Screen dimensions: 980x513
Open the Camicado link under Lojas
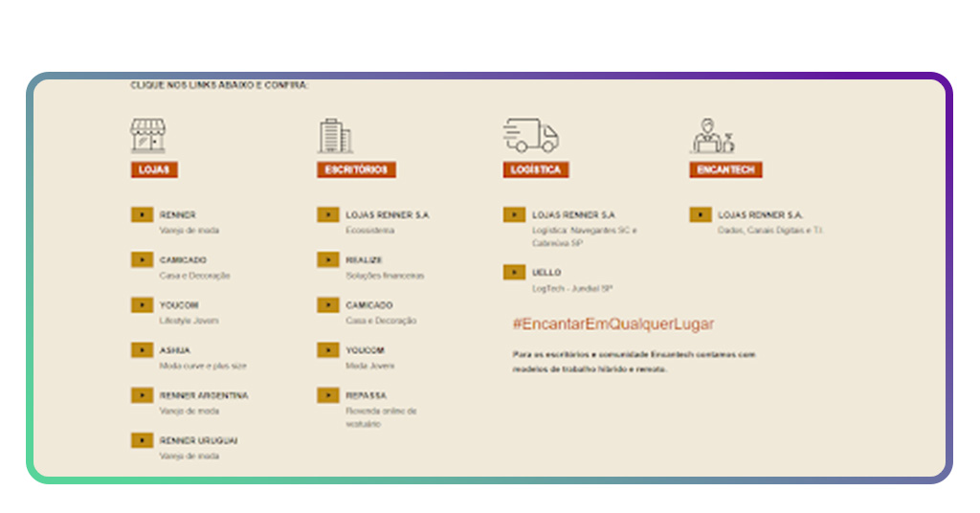click(183, 260)
